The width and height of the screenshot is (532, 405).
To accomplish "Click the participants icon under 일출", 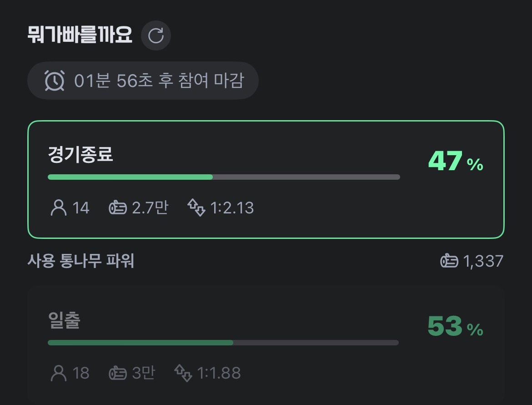I will pyautogui.click(x=58, y=373).
